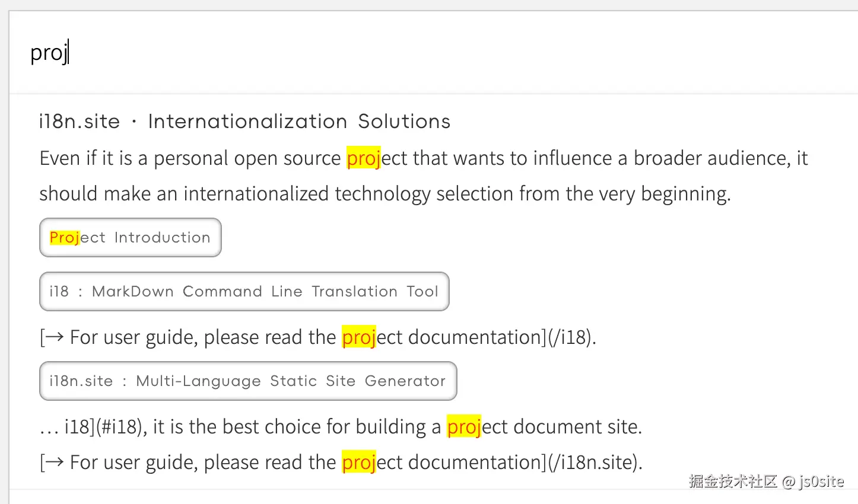Click the "(/i18n.site)." path at the line end

(x=595, y=462)
